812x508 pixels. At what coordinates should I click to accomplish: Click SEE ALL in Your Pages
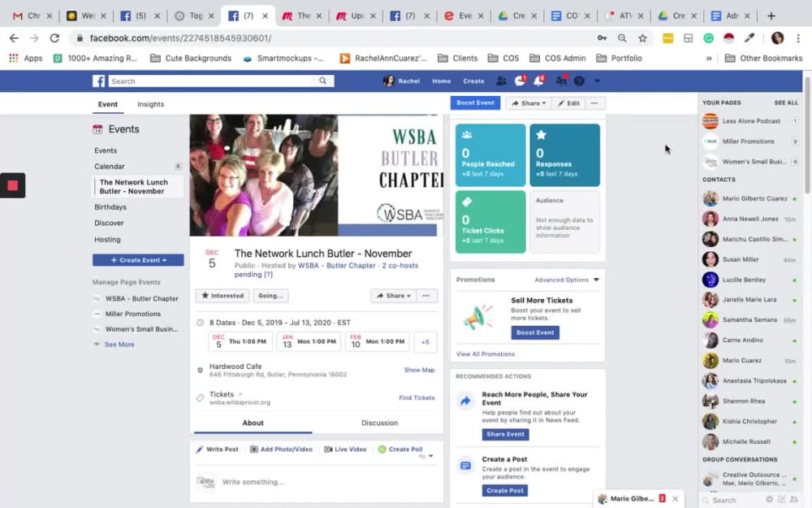tap(785, 102)
